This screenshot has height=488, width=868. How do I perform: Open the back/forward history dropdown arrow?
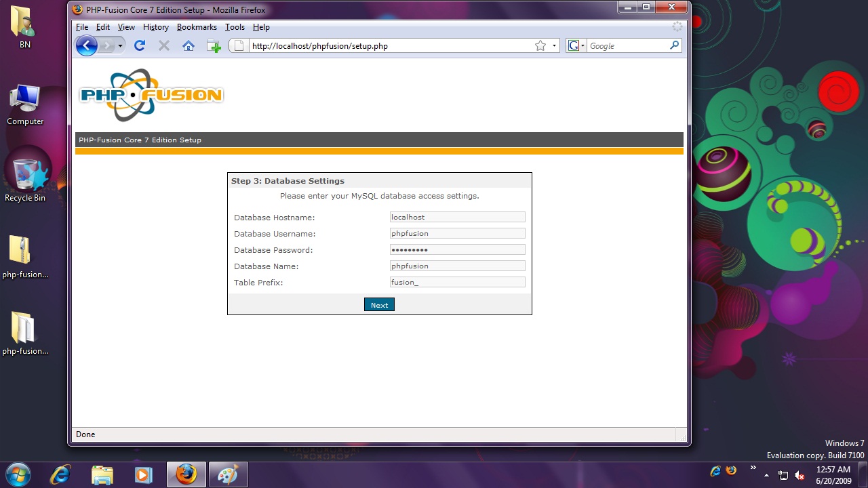(121, 45)
